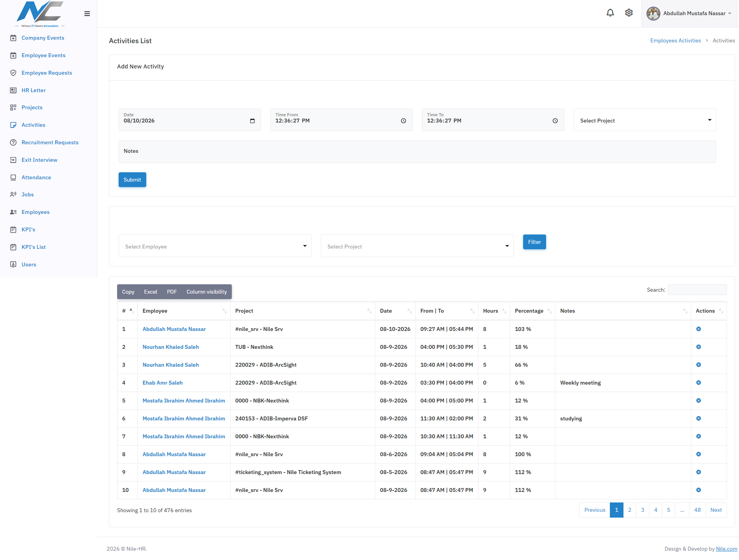Open the Date calendar picker icon

point(252,121)
